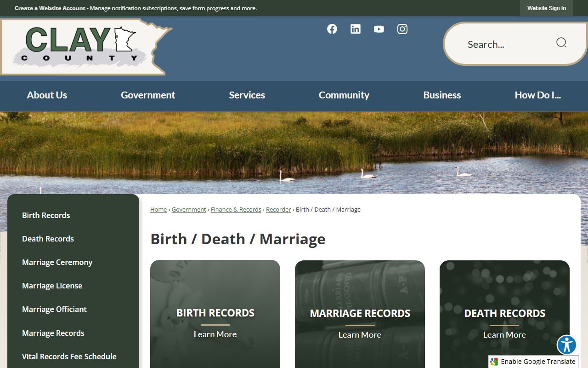
Task: Click the search magnifier icon
Action: (561, 43)
